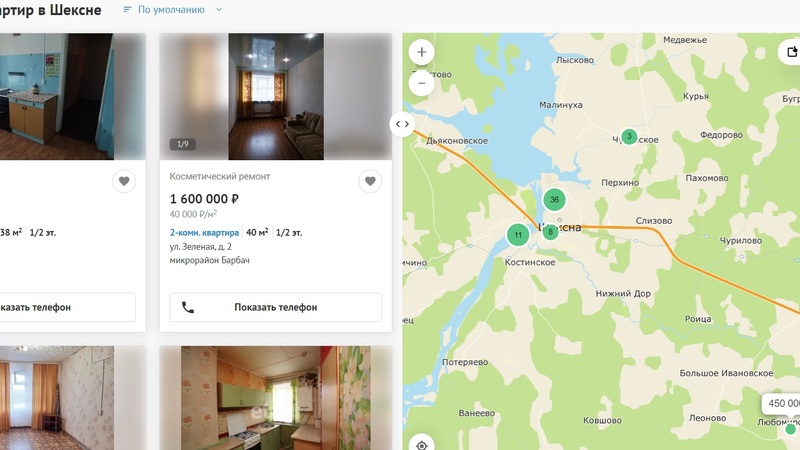Zoom in the map with plus button

point(421,52)
